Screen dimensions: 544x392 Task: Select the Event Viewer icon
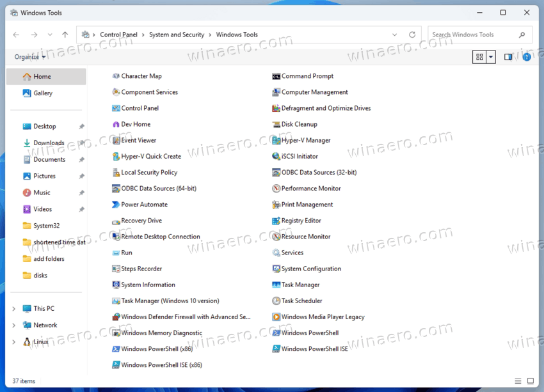(116, 141)
